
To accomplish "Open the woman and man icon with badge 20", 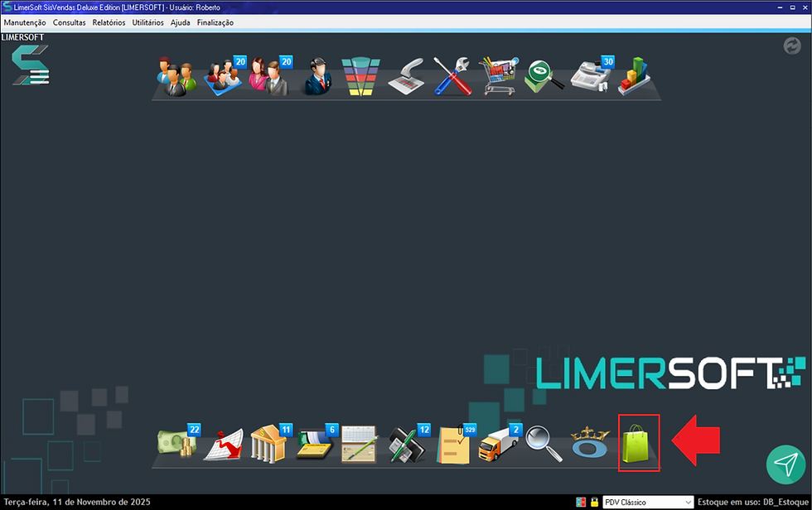I will (x=270, y=76).
